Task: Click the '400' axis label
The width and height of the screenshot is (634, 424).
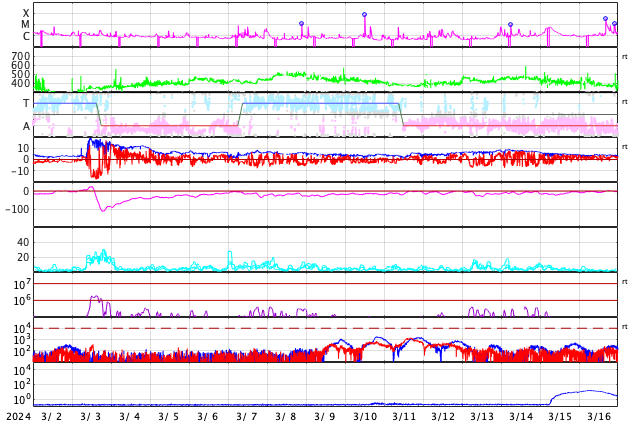Action: click(21, 84)
